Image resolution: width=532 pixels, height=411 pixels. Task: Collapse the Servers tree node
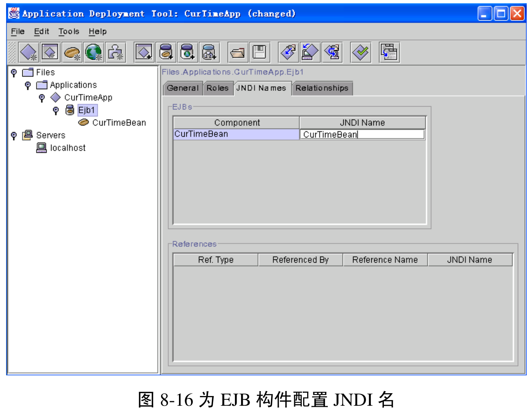click(x=14, y=136)
